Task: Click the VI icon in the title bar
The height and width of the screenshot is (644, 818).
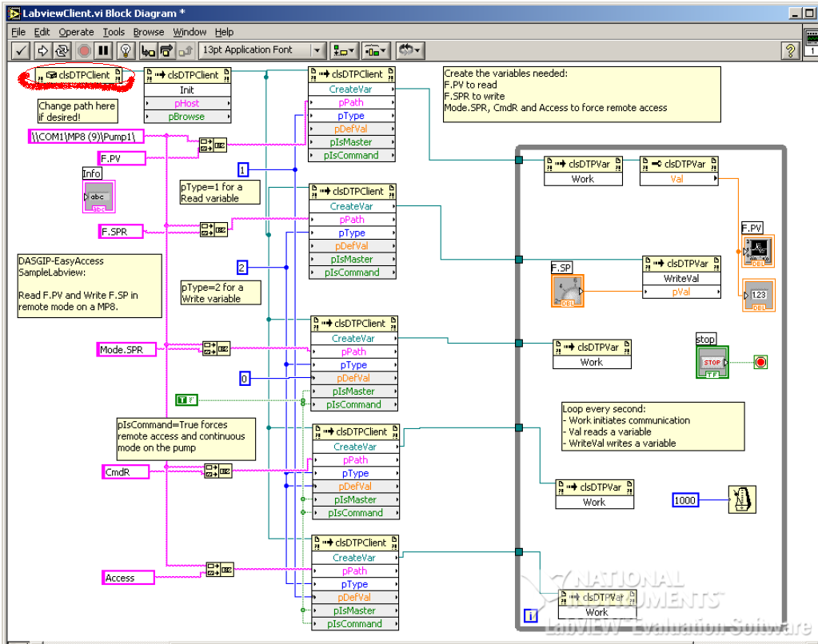Action: click(x=14, y=14)
